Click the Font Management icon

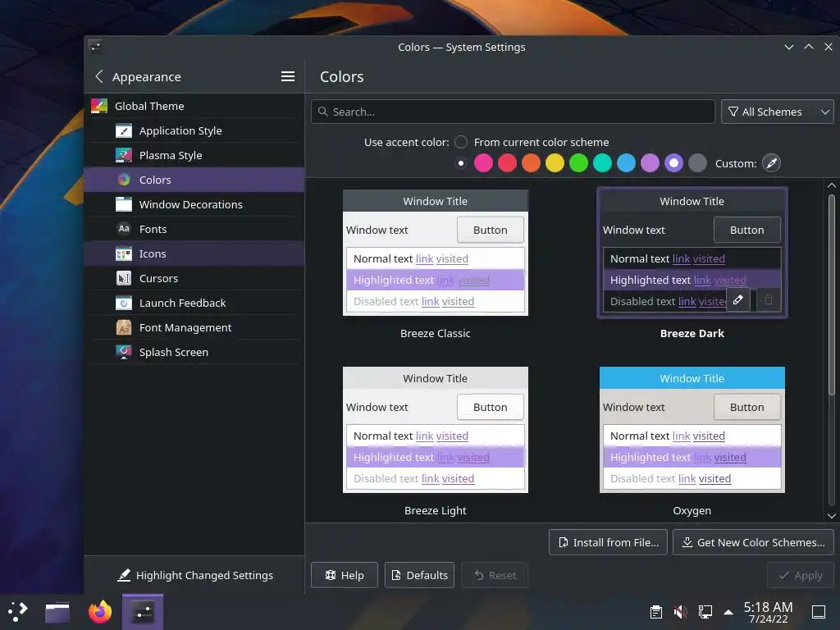tap(124, 327)
